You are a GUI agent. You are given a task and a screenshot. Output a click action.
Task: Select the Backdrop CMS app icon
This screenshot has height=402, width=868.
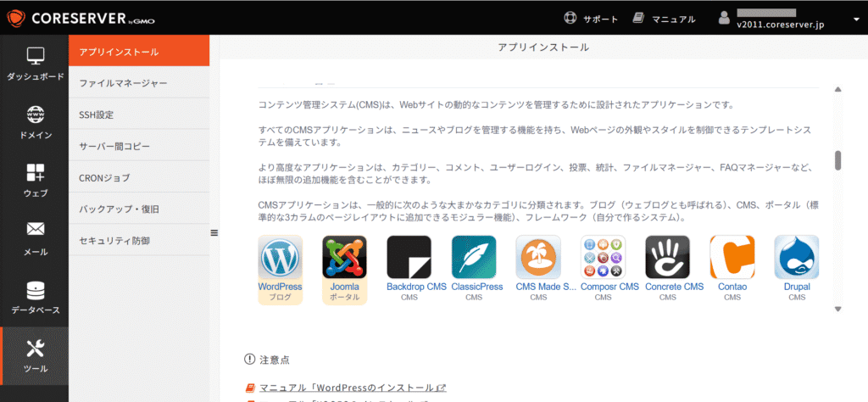click(x=409, y=258)
